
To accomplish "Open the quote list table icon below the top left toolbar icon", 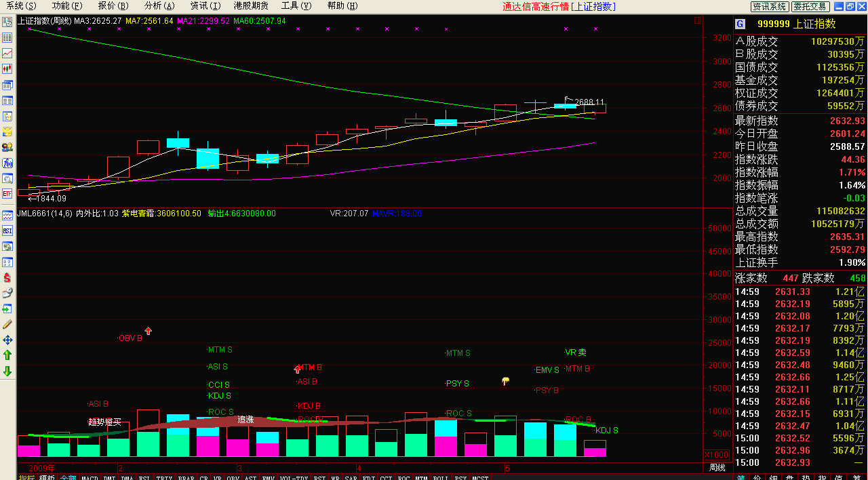I will [x=7, y=37].
